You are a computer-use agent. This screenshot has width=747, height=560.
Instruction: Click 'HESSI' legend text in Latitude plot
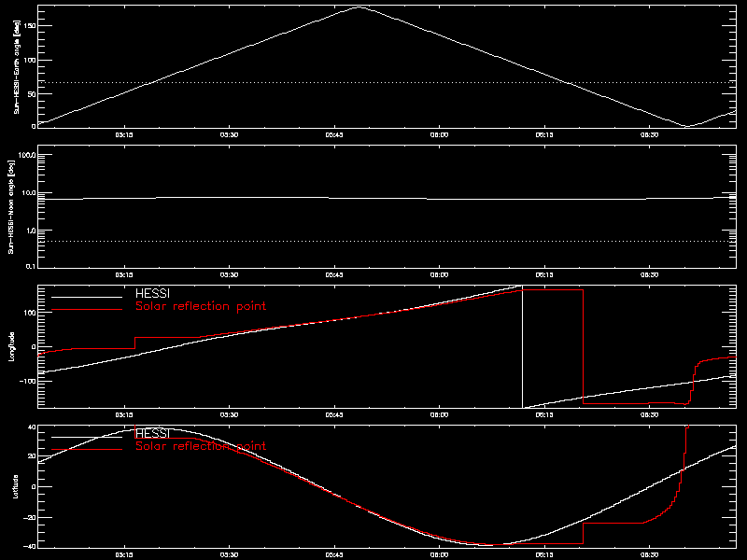coord(152,433)
